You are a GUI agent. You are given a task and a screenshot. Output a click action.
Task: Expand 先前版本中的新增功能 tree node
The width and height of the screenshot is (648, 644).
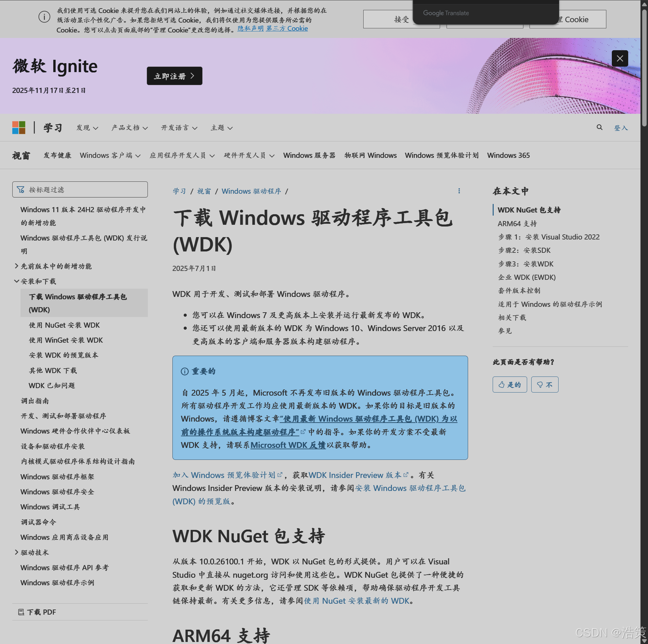[x=16, y=266]
